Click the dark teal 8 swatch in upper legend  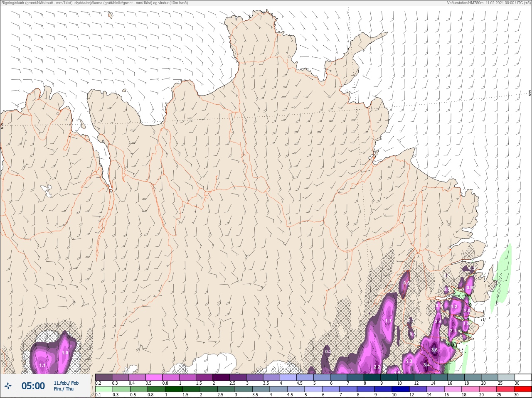click(x=372, y=378)
